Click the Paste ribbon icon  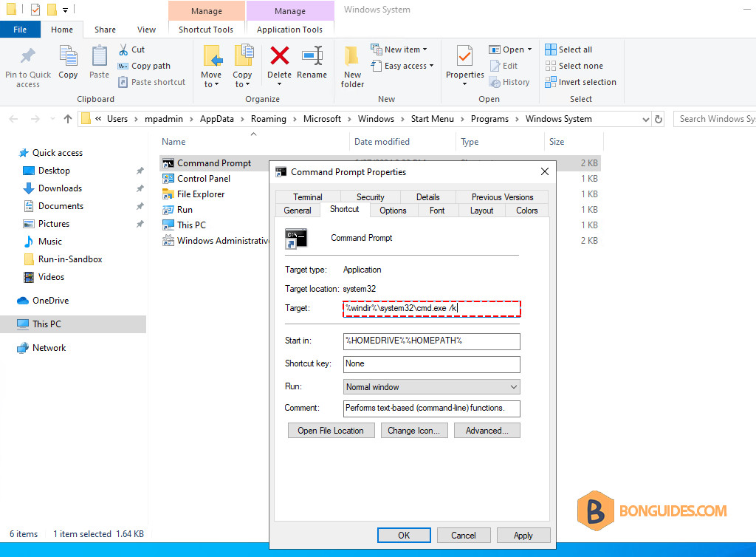(x=100, y=56)
